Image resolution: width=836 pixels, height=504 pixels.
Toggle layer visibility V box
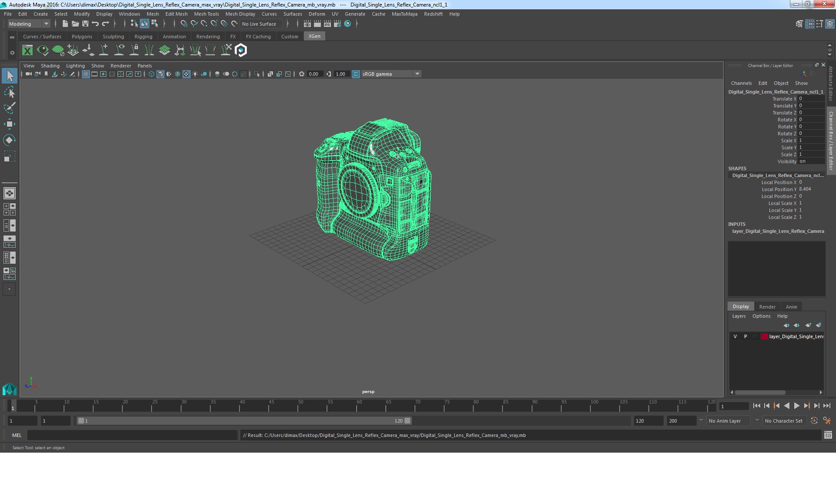(735, 336)
